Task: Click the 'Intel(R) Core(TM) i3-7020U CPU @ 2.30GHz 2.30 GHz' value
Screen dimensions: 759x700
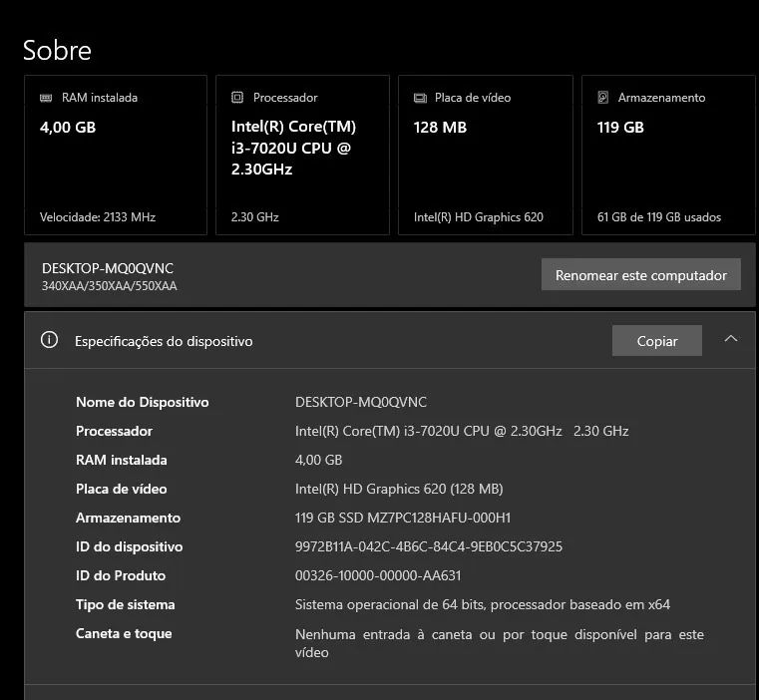Action: click(x=462, y=432)
